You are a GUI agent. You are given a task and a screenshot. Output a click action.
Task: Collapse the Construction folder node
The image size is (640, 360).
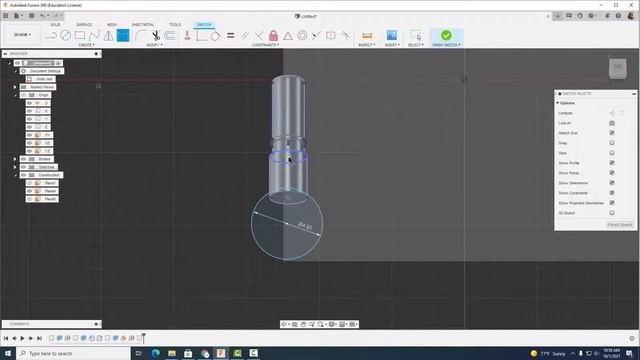pos(15,175)
